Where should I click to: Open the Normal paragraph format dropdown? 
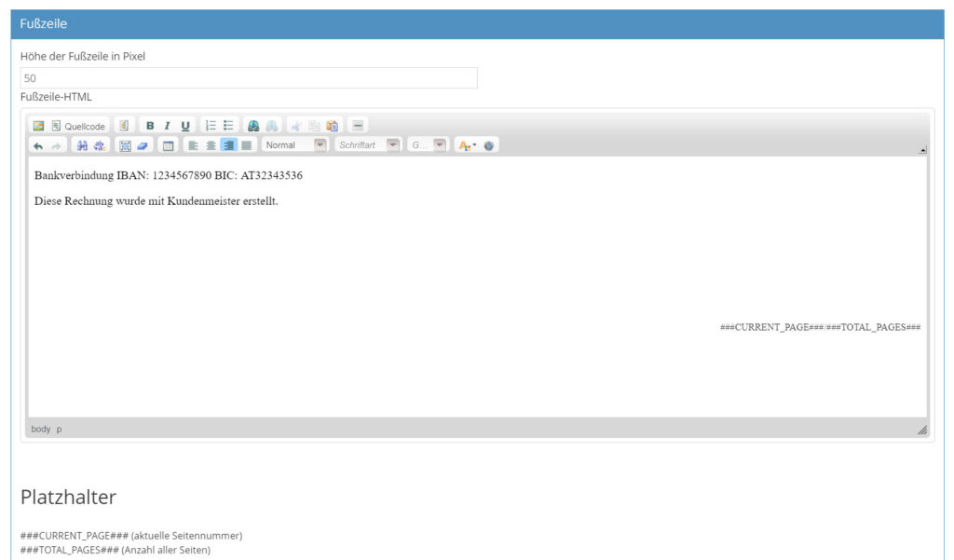[x=295, y=145]
